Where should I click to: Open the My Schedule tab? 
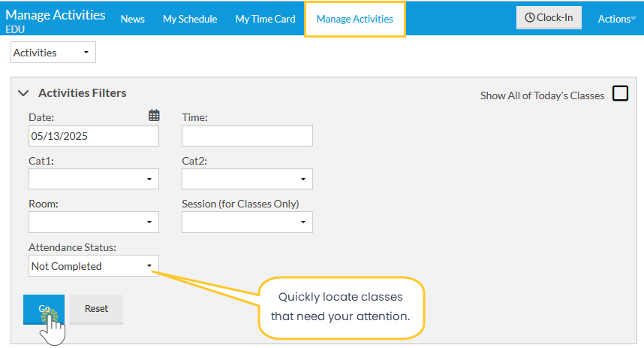tap(190, 19)
